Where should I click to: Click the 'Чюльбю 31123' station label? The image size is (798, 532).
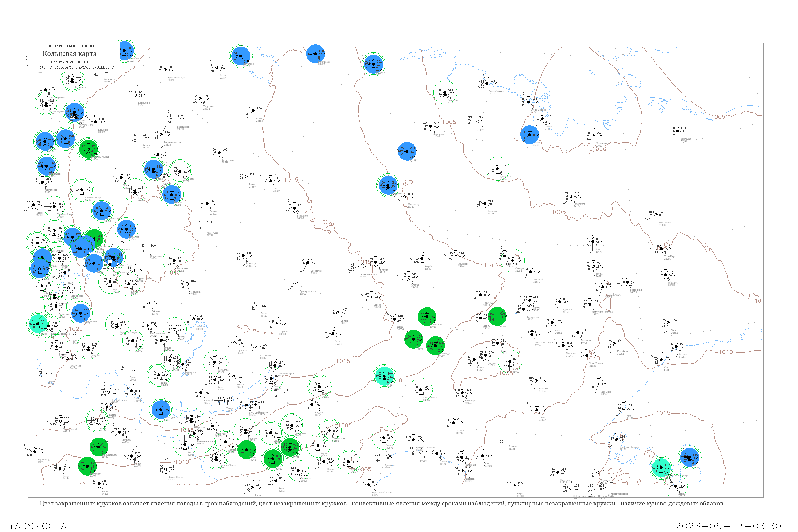pos(543,390)
